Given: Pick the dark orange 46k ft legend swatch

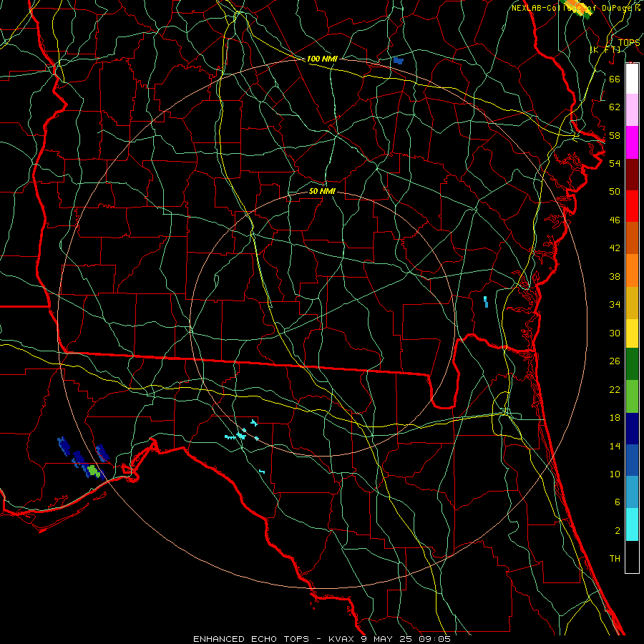Looking at the screenshot, I should tap(632, 238).
